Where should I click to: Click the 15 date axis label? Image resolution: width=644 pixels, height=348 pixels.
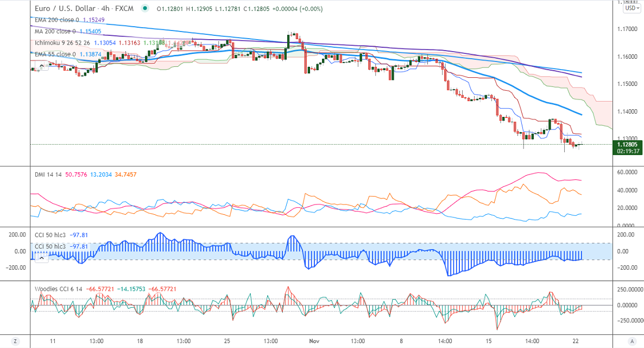click(488, 341)
